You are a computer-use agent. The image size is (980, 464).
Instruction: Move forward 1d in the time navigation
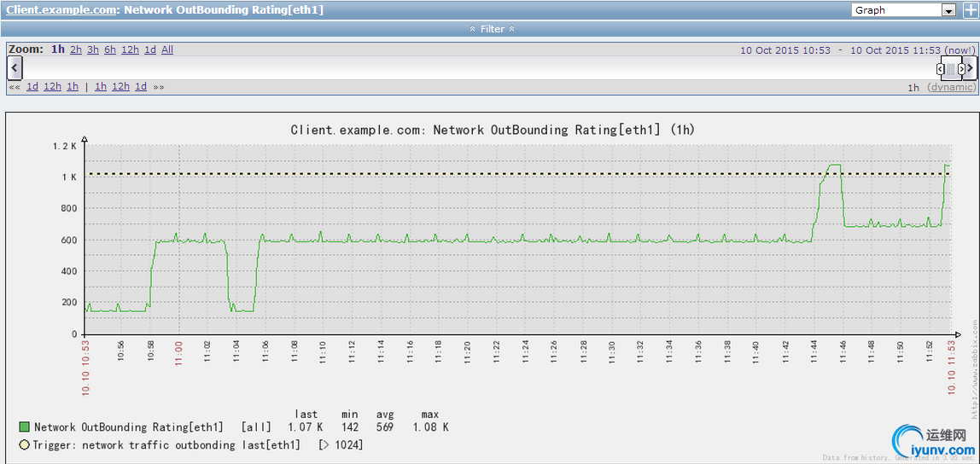(x=141, y=87)
